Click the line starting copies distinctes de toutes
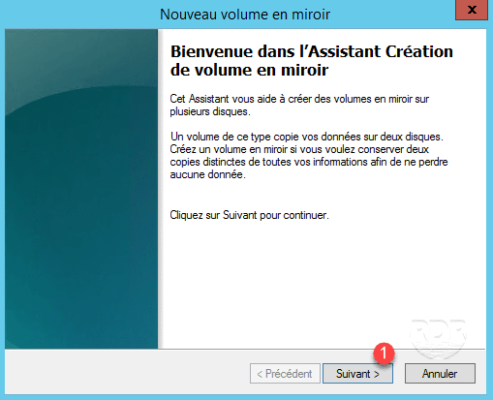Image resolution: width=493 pixels, height=400 pixels. point(309,162)
